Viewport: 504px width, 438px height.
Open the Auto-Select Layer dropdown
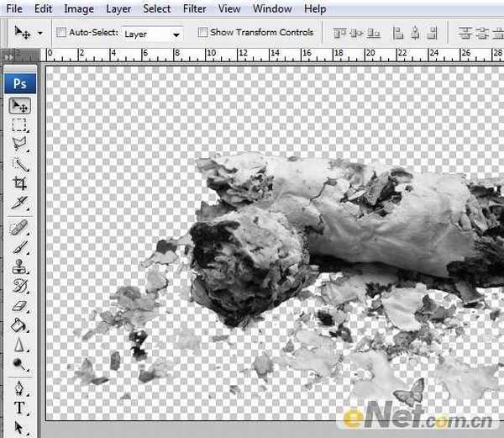coord(152,34)
